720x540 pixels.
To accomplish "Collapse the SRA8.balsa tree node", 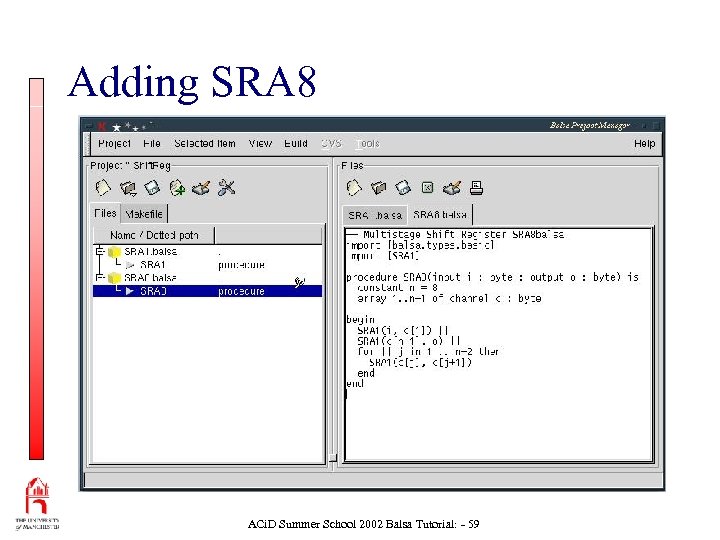I will pyautogui.click(x=100, y=278).
